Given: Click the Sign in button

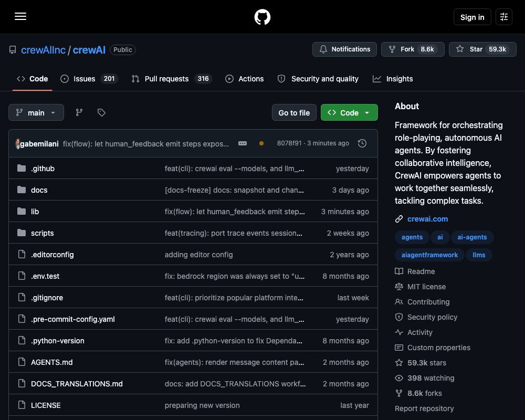Looking at the screenshot, I should click(472, 17).
